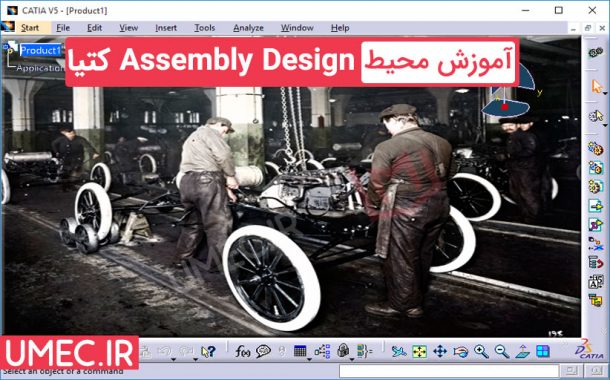610x380 pixels.
Task: Open the View menu
Action: (128, 28)
